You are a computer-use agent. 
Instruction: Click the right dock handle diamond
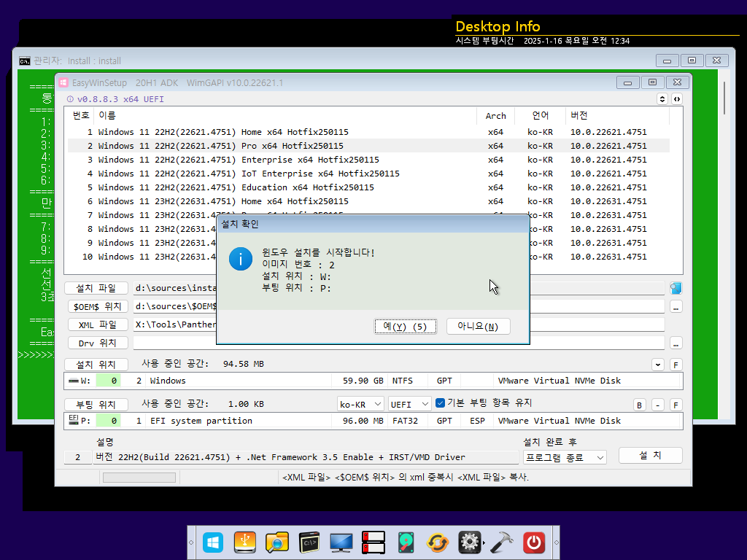[x=556, y=542]
